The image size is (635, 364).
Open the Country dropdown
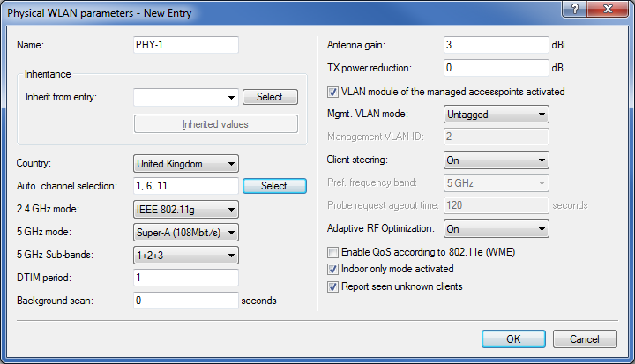186,163
